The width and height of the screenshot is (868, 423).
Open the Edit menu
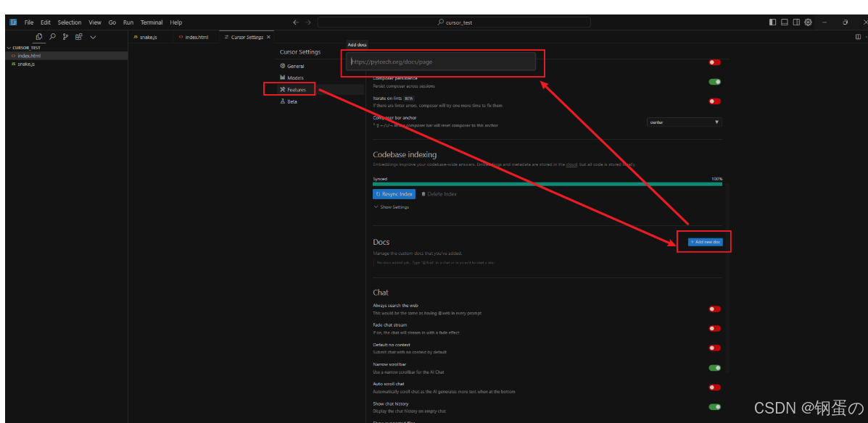click(46, 22)
